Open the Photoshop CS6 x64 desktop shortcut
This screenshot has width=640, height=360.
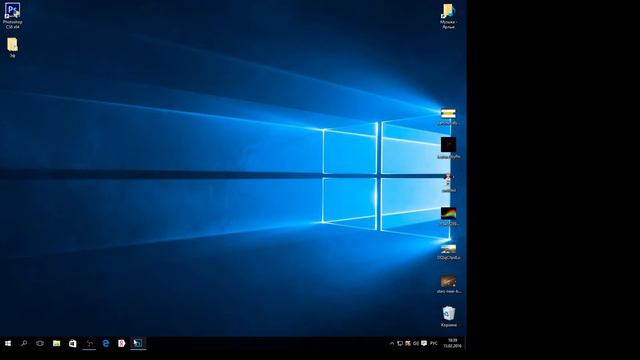(x=12, y=16)
